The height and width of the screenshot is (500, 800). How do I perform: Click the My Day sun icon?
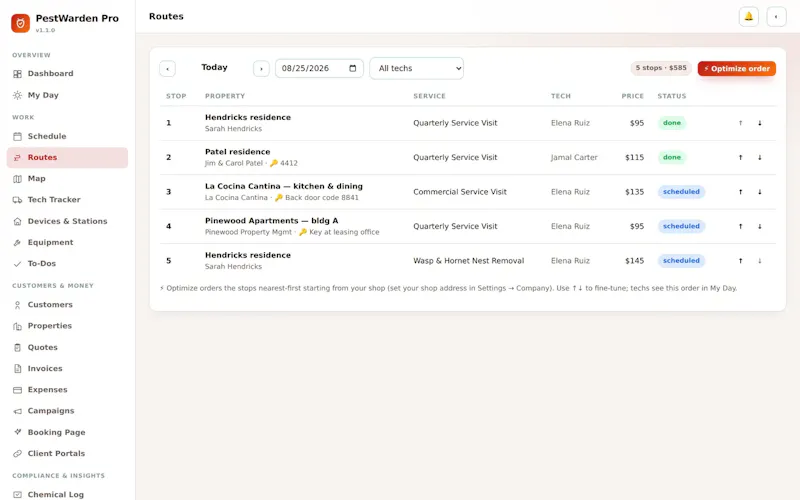pos(17,95)
